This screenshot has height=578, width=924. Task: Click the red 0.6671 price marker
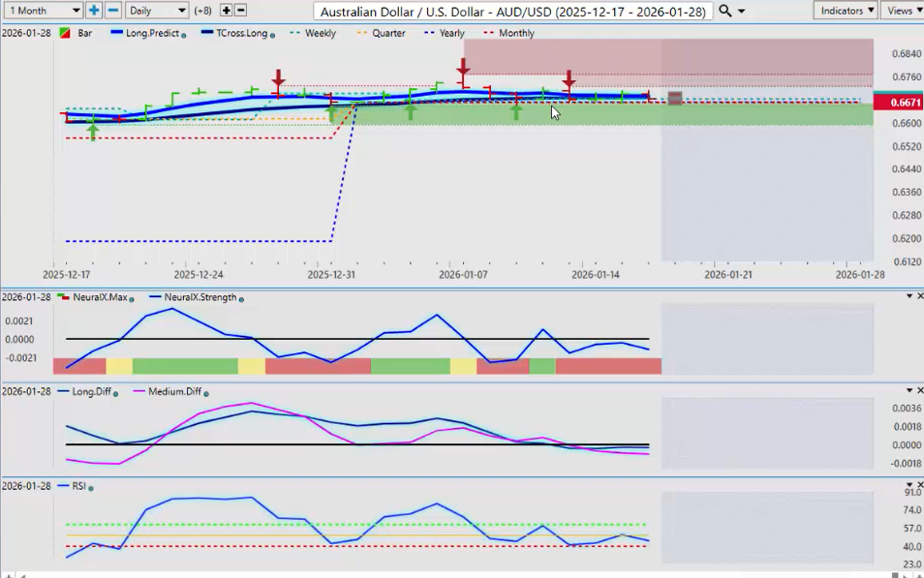coord(898,102)
